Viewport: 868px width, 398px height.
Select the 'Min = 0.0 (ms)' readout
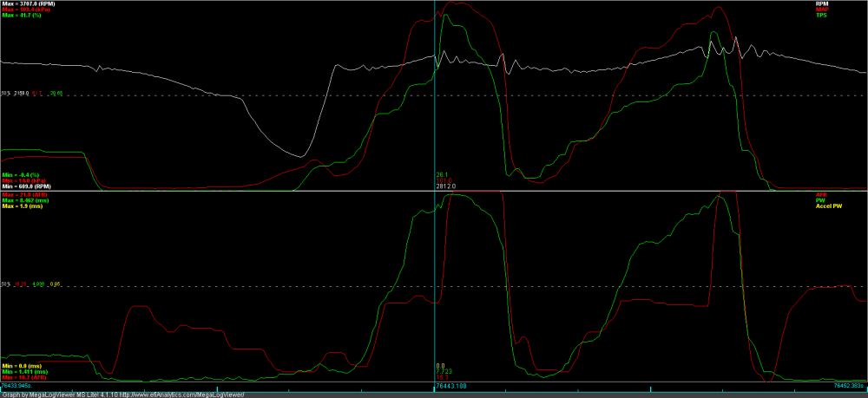click(21, 365)
